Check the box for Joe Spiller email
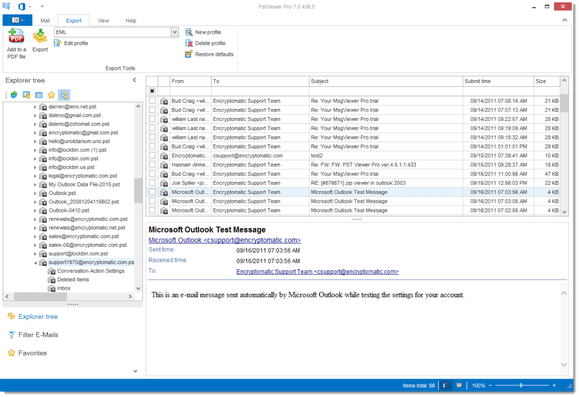The image size is (579, 397). [x=152, y=183]
